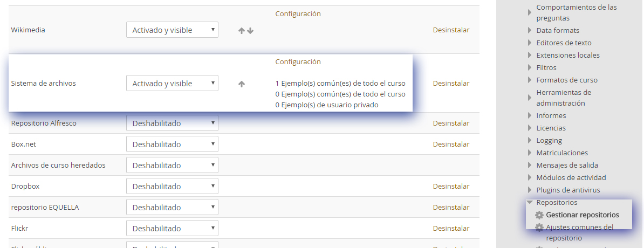Expand Plugins de antivirus node

coord(530,190)
